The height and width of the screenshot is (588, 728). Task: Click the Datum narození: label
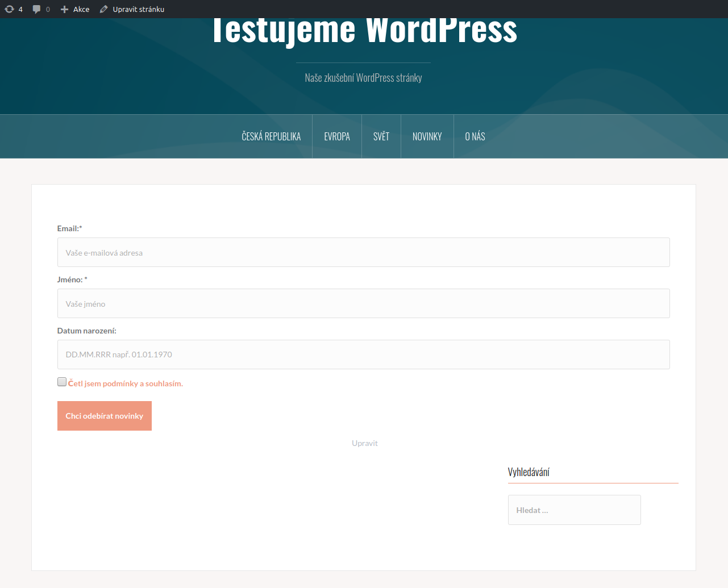coord(87,331)
